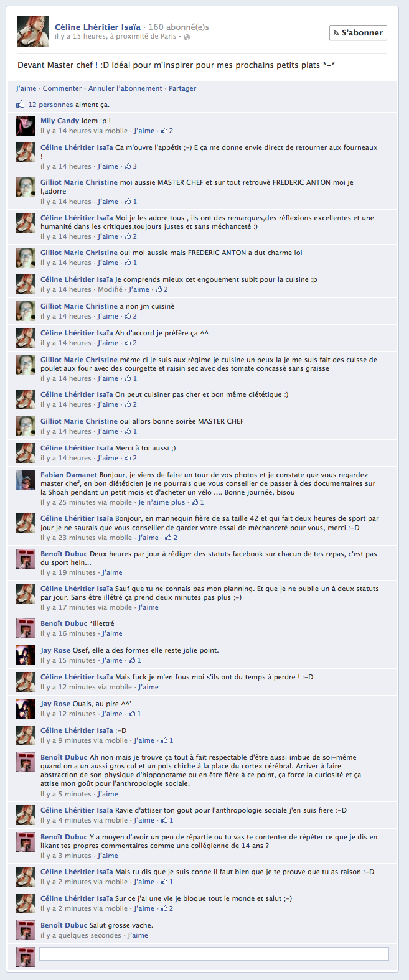This screenshot has width=409, height=980.
Task: Click the comment text box at the bottom
Action: [x=214, y=954]
